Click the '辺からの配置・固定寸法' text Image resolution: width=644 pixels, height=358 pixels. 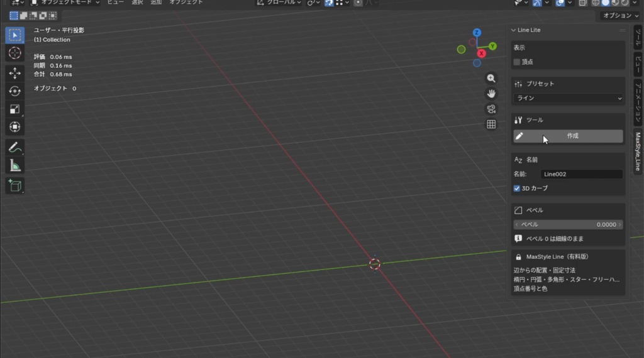pyautogui.click(x=544, y=271)
